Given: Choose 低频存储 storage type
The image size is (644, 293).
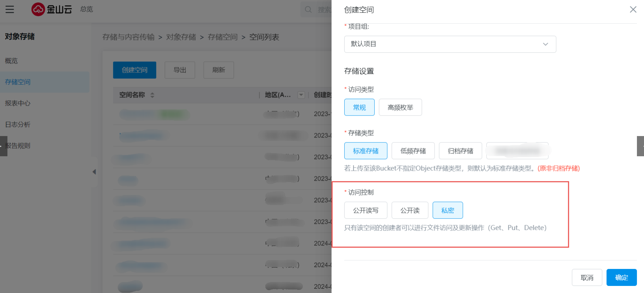Looking at the screenshot, I should (413, 151).
